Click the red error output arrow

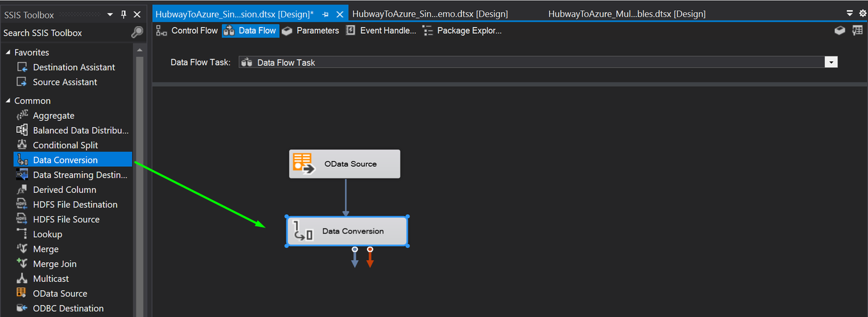370,257
